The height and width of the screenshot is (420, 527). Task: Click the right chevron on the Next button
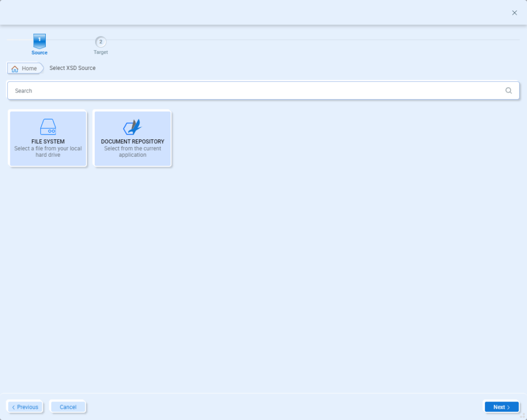click(x=507, y=407)
